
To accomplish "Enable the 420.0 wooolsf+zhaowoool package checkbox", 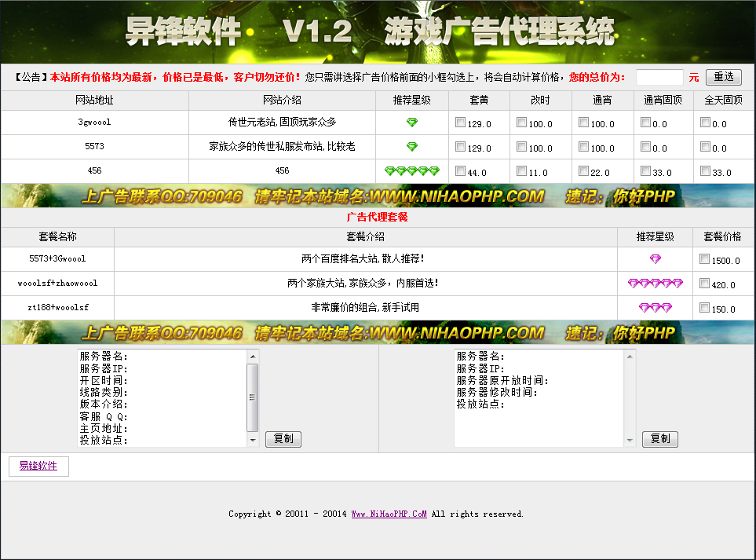I will [705, 284].
